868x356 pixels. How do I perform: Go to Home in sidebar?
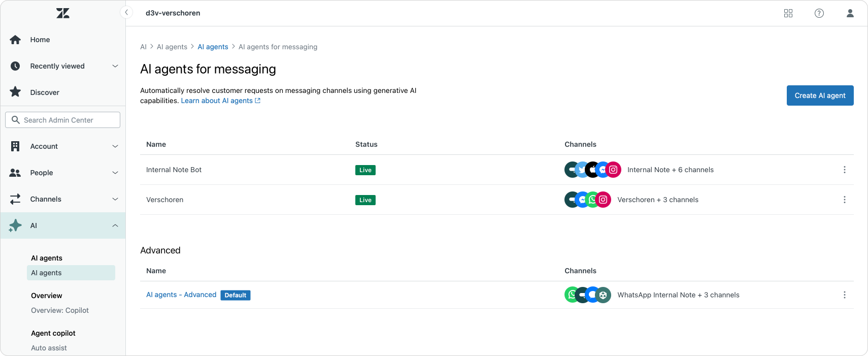pyautogui.click(x=40, y=40)
